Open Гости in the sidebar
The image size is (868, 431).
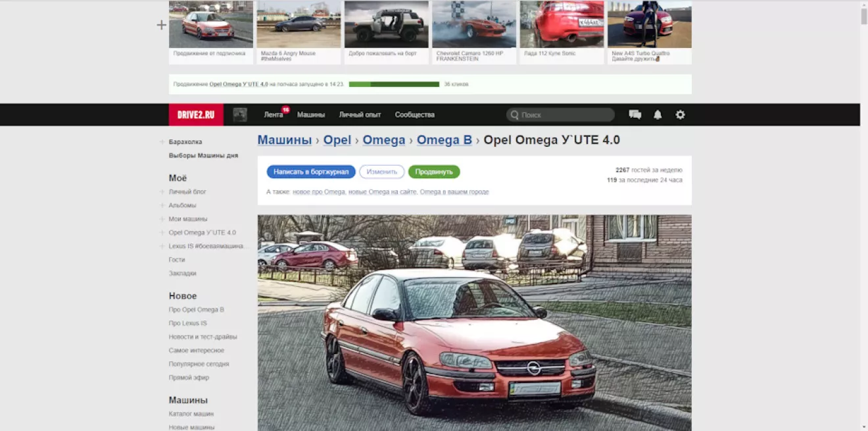(x=176, y=260)
